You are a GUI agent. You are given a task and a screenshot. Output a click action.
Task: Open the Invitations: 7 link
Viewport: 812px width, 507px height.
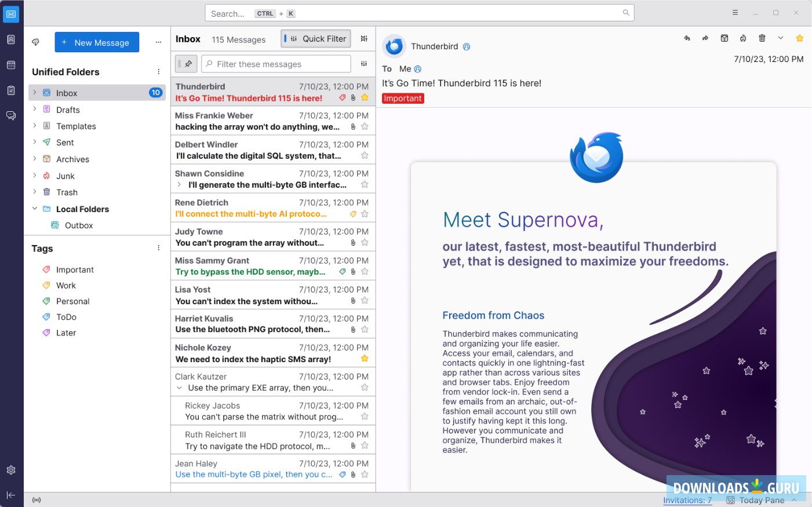pos(687,499)
